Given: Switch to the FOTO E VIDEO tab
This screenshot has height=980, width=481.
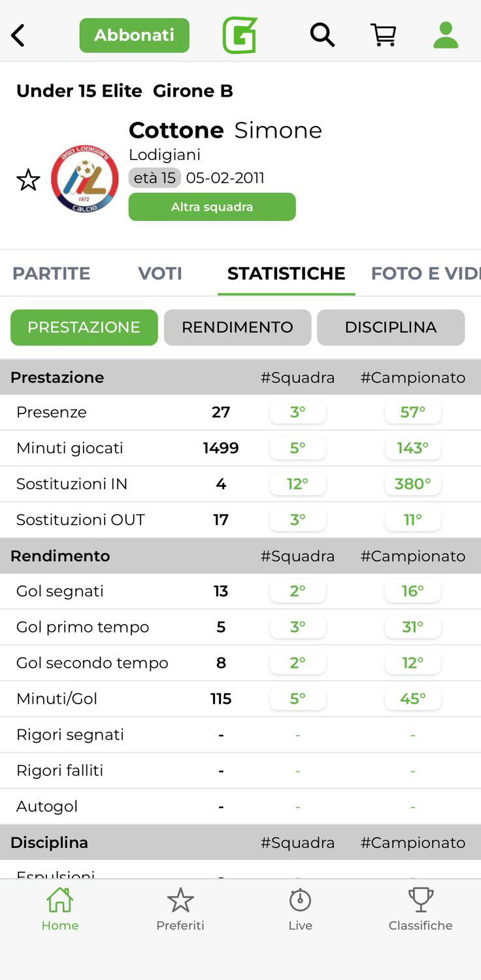Looking at the screenshot, I should [425, 273].
